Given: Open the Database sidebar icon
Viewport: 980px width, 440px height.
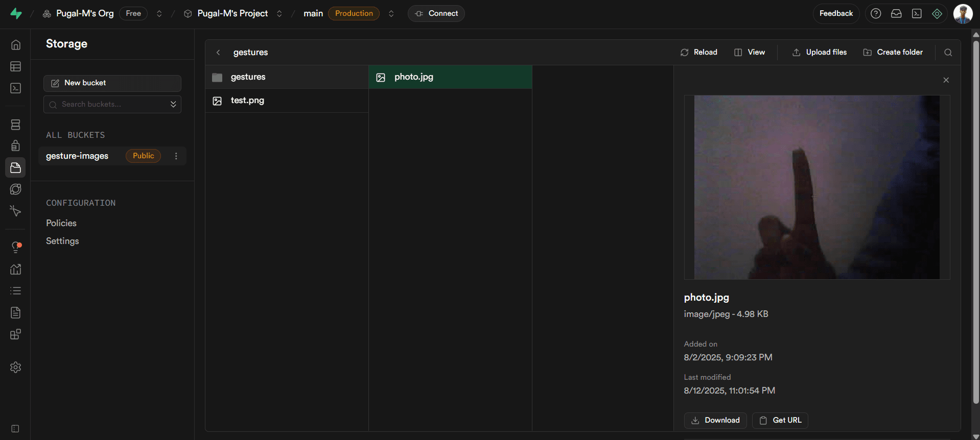Looking at the screenshot, I should click(x=16, y=125).
